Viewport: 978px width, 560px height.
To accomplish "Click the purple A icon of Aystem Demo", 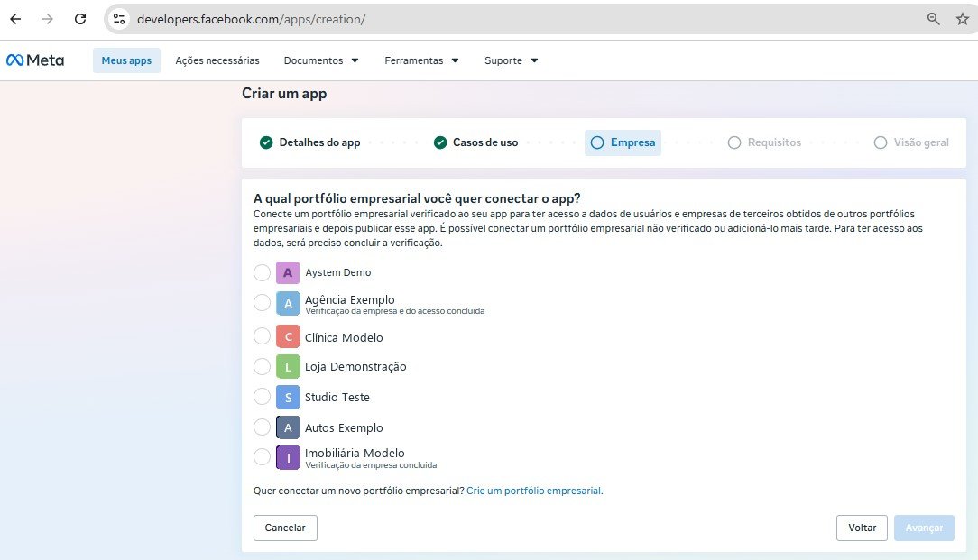I will tap(288, 272).
